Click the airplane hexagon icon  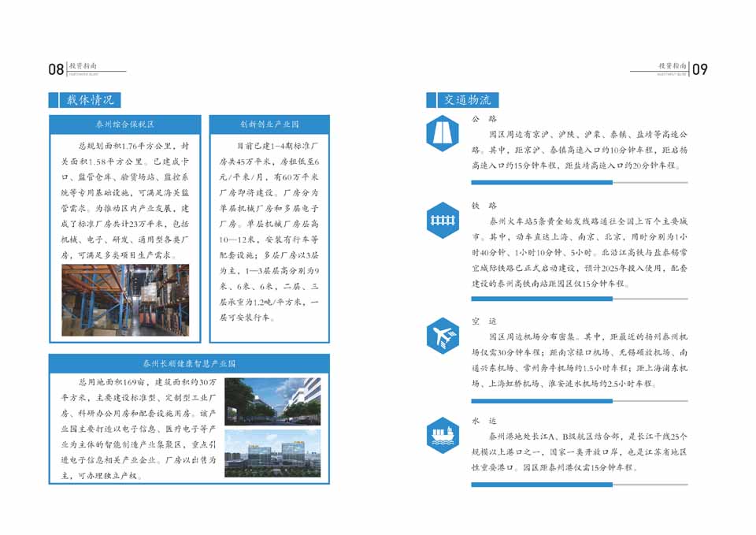[x=443, y=336]
